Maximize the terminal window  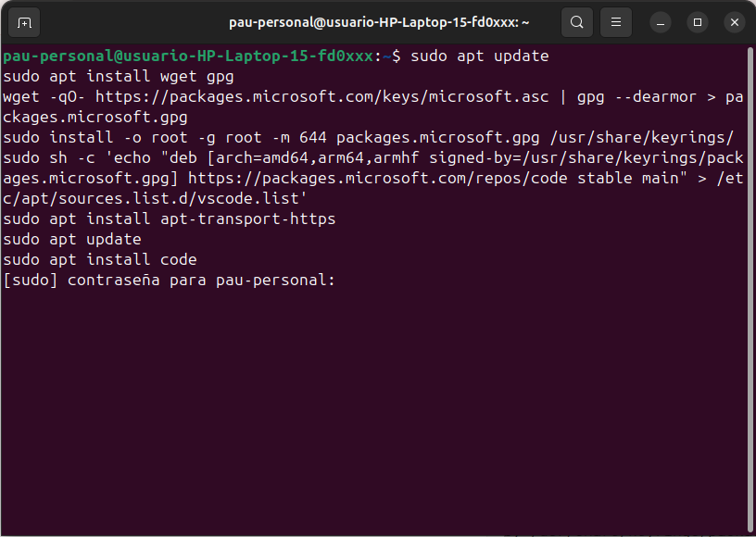tap(698, 22)
